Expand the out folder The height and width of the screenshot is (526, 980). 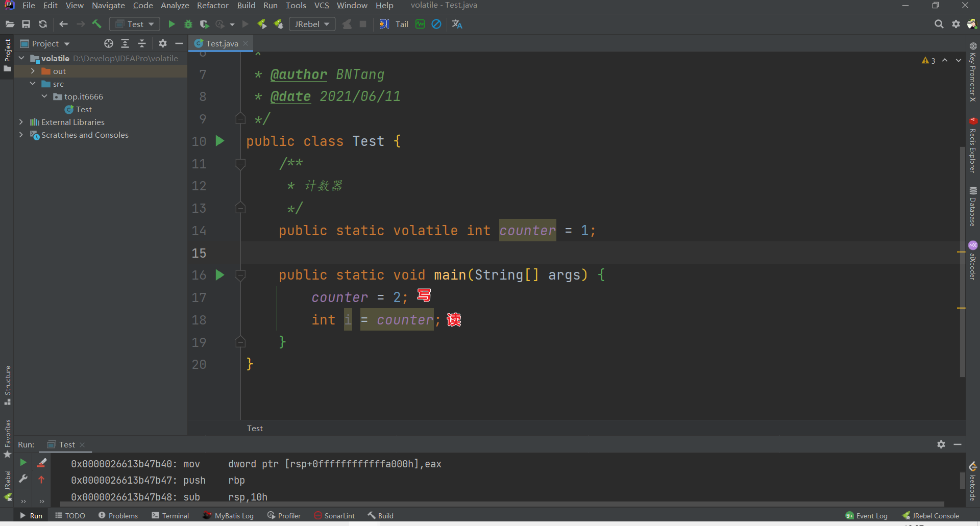point(33,71)
